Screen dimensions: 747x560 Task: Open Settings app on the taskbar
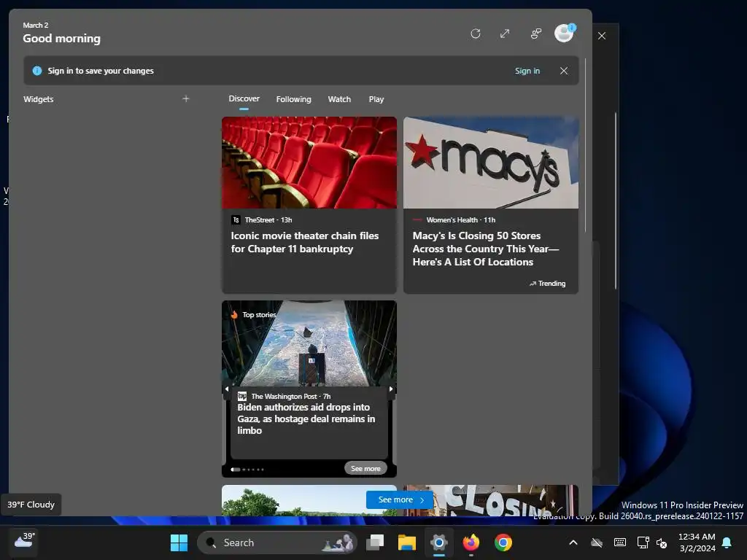pyautogui.click(x=438, y=542)
